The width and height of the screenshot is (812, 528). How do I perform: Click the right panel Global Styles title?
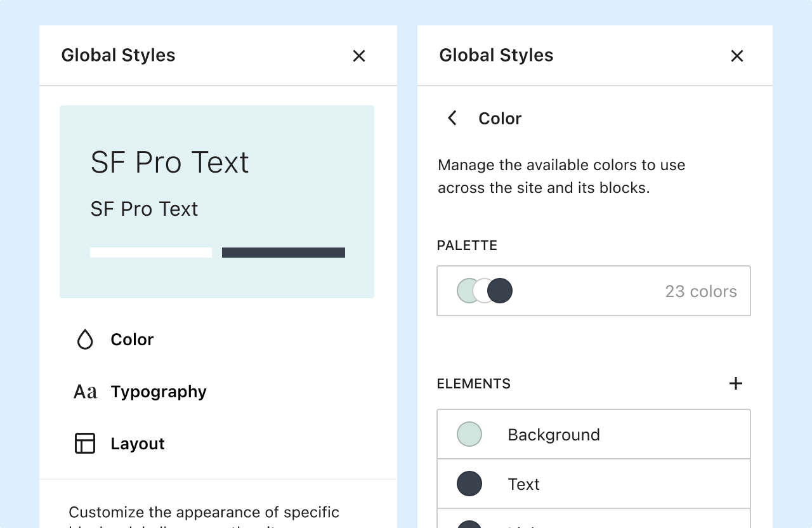coord(496,55)
